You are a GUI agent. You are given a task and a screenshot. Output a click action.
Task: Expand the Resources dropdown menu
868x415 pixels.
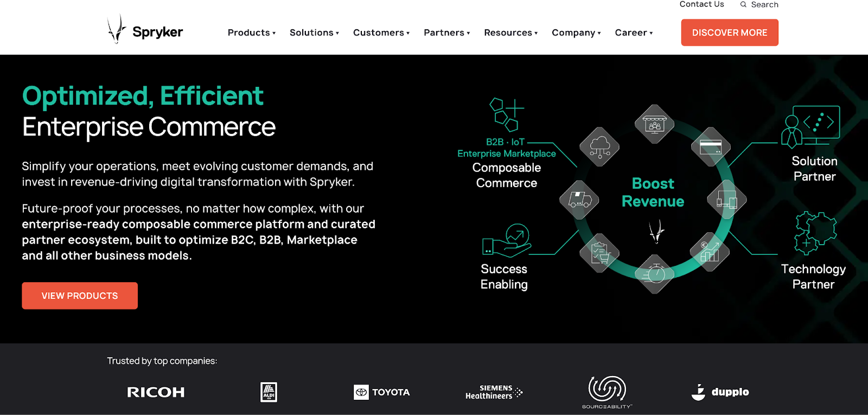(511, 33)
